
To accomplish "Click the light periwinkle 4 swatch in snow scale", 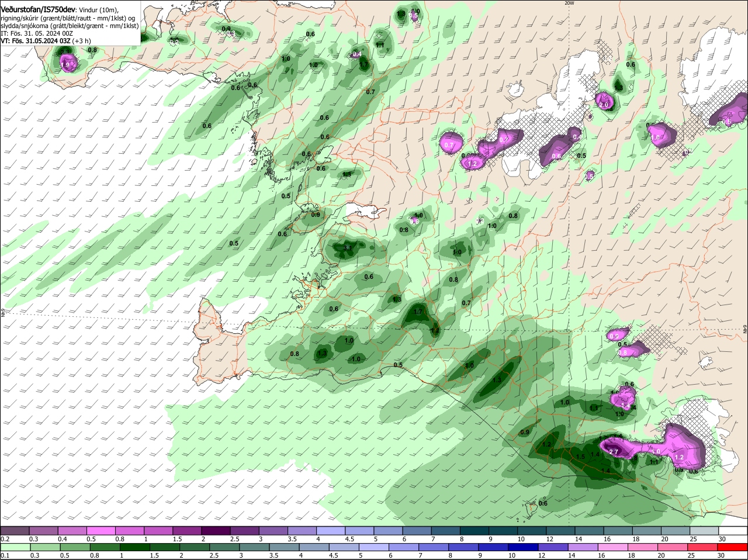I will (x=331, y=530).
